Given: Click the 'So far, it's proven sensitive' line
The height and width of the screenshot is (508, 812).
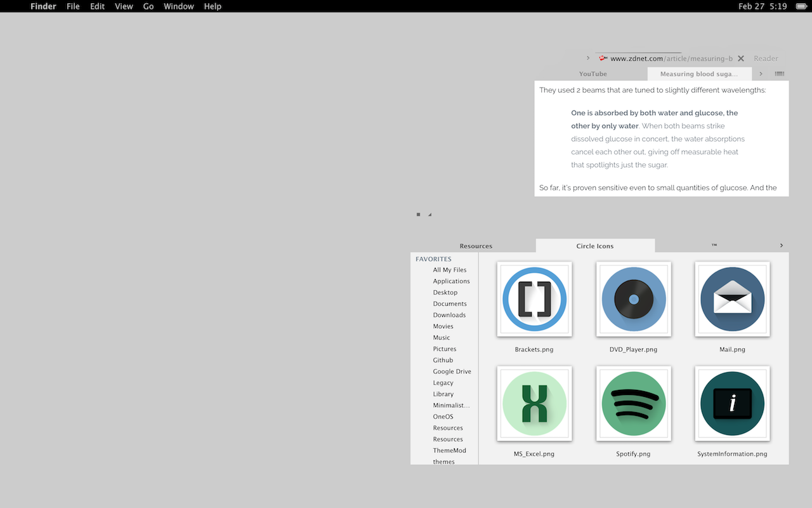Looking at the screenshot, I should pyautogui.click(x=658, y=188).
